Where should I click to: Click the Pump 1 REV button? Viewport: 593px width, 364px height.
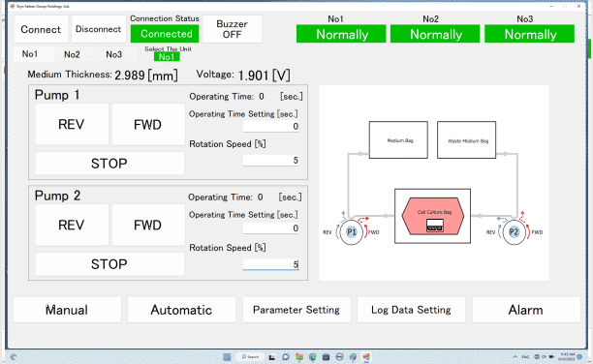(x=72, y=124)
